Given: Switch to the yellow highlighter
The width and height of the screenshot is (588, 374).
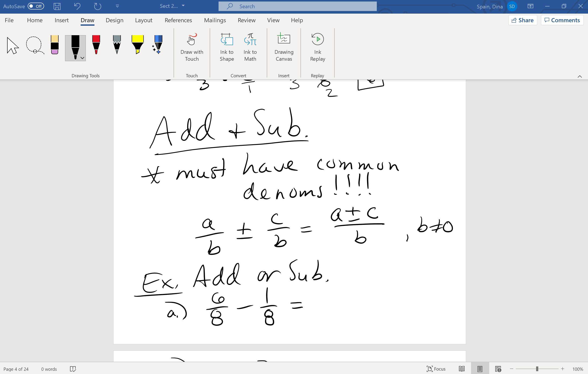Looking at the screenshot, I should pyautogui.click(x=137, y=45).
